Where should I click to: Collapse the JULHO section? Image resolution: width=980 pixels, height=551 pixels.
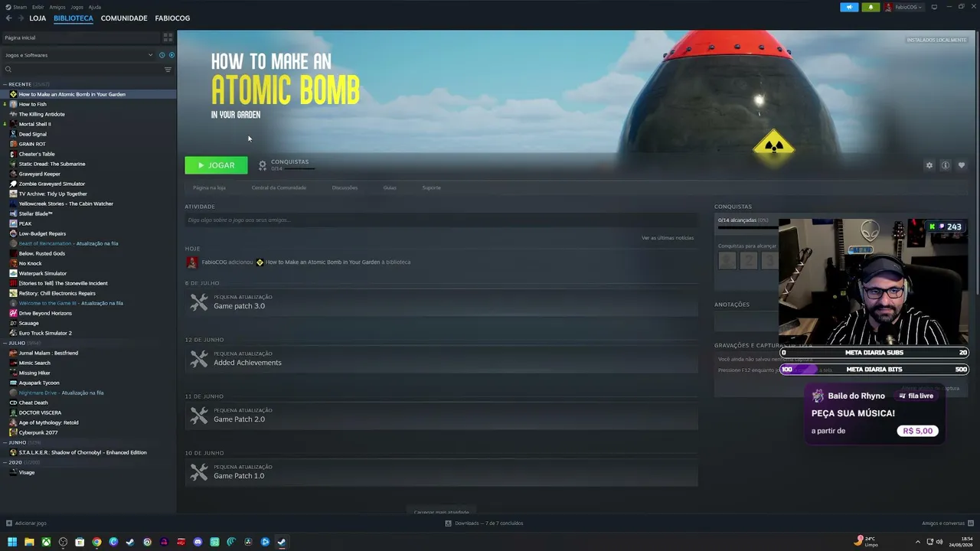point(5,343)
